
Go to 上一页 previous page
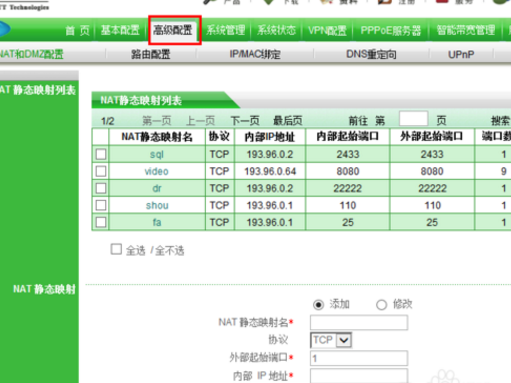(200, 121)
